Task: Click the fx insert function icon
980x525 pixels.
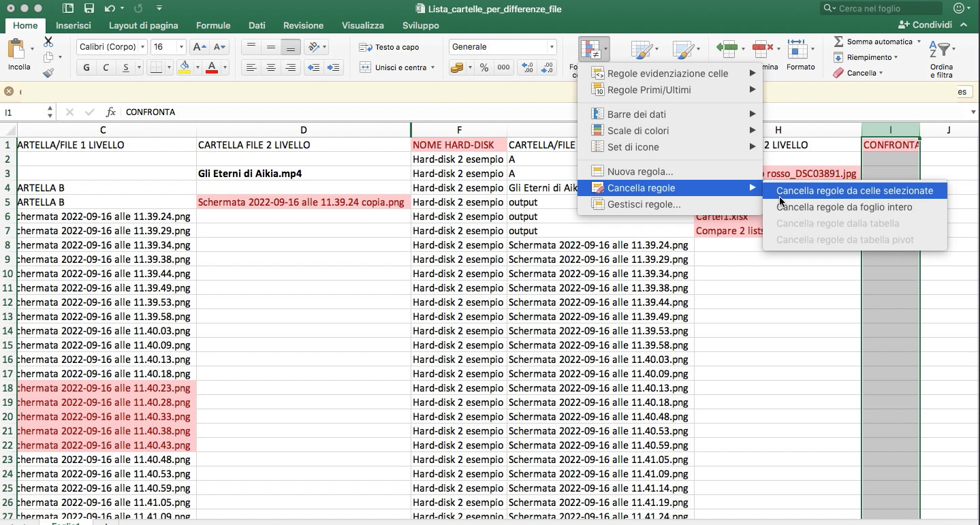Action: [x=111, y=112]
